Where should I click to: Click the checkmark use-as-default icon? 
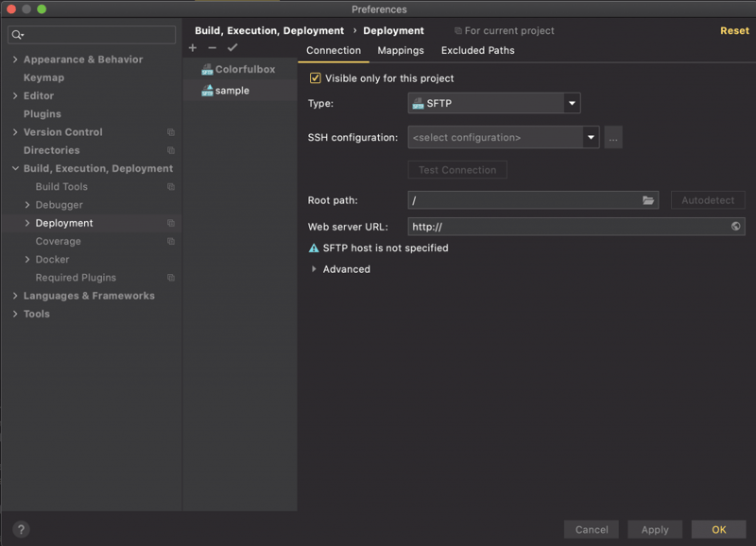click(x=232, y=48)
